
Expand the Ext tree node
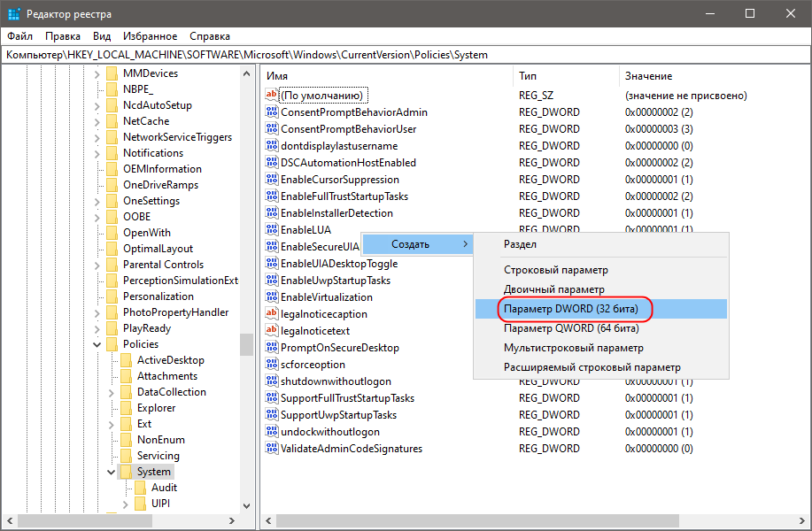(111, 425)
